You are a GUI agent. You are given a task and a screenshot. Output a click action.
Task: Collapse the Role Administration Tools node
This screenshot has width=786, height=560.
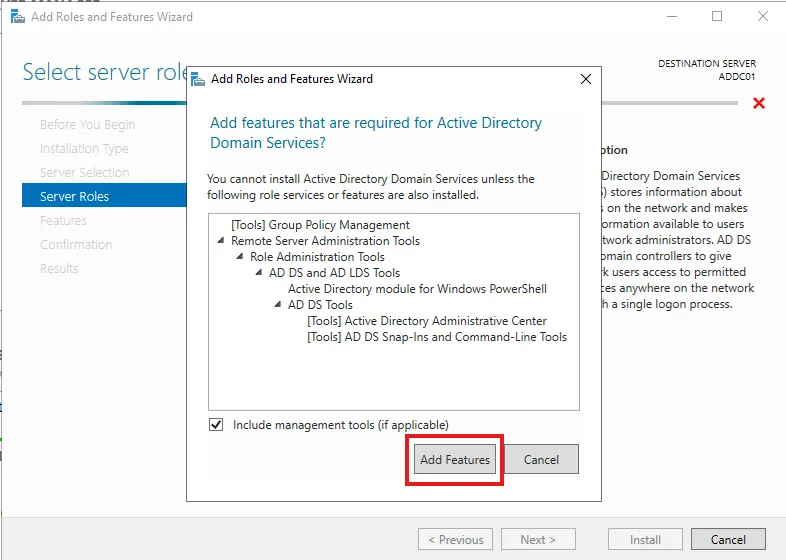tap(240, 257)
